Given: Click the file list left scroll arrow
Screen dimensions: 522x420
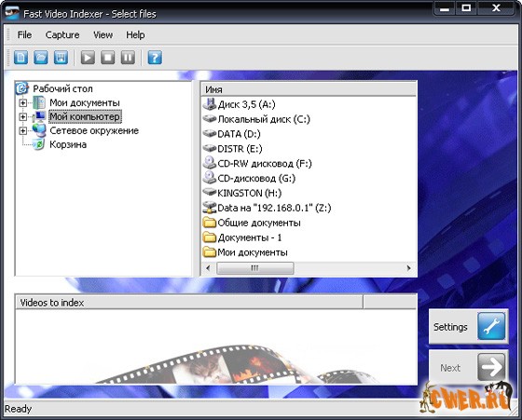Looking at the screenshot, I should coord(209,268).
